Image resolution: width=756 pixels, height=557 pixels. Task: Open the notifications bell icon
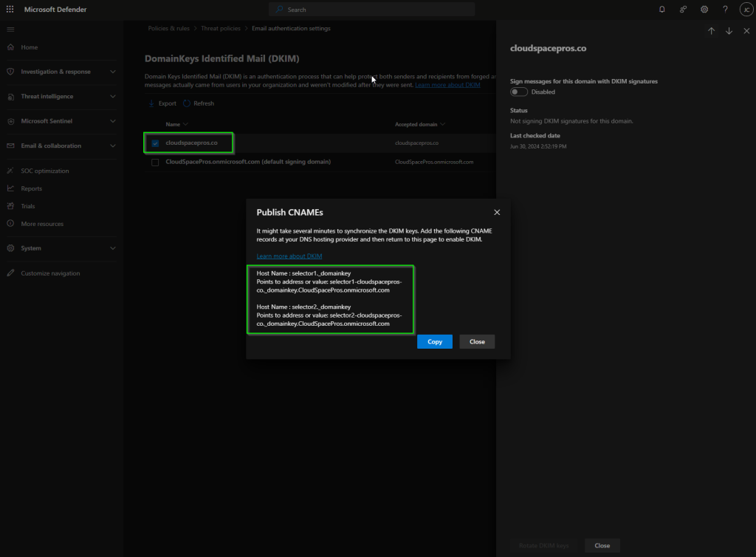[x=662, y=9]
